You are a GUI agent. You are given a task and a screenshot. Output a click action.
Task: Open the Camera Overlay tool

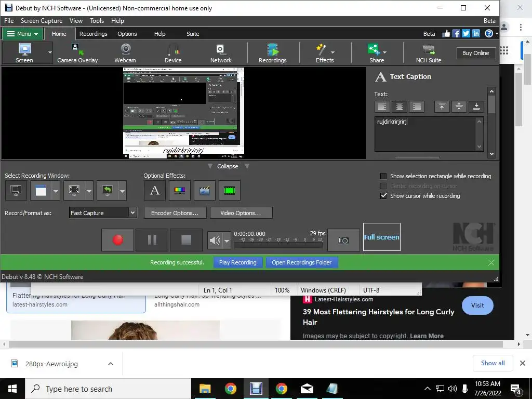click(x=77, y=53)
